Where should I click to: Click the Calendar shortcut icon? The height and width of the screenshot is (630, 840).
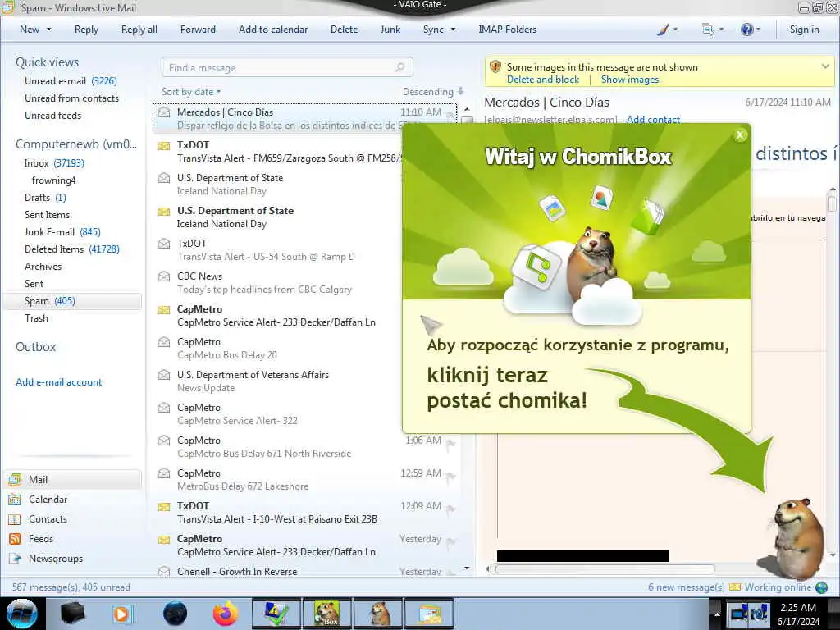tap(15, 500)
